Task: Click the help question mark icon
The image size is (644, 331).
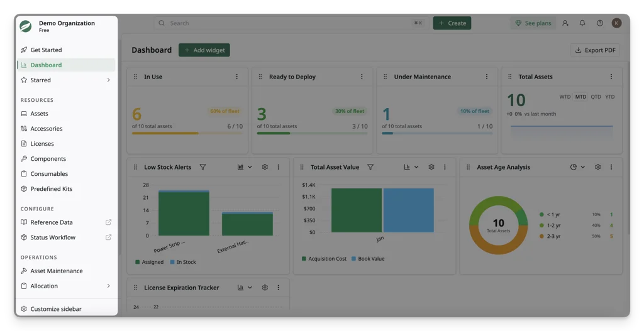Action: point(599,23)
